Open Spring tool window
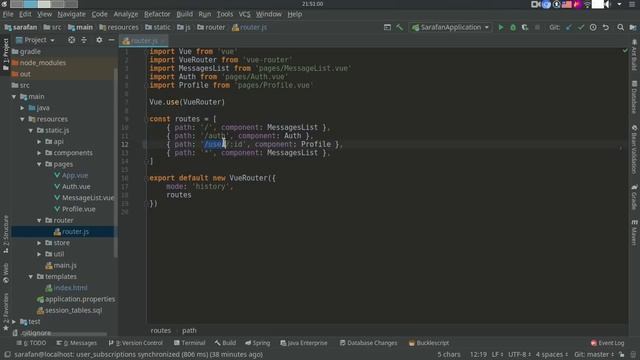Image resolution: width=640 pixels, height=360 pixels. click(x=258, y=343)
